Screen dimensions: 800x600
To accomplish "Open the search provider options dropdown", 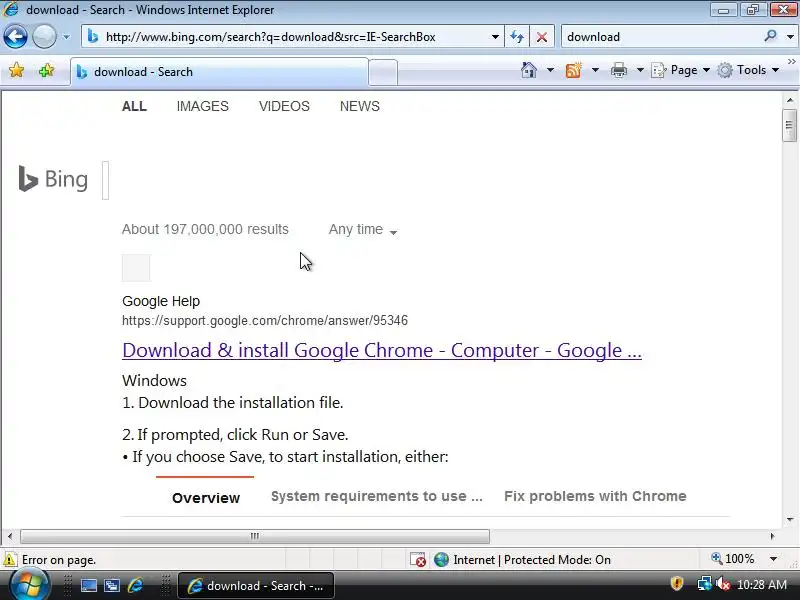I will (x=790, y=37).
